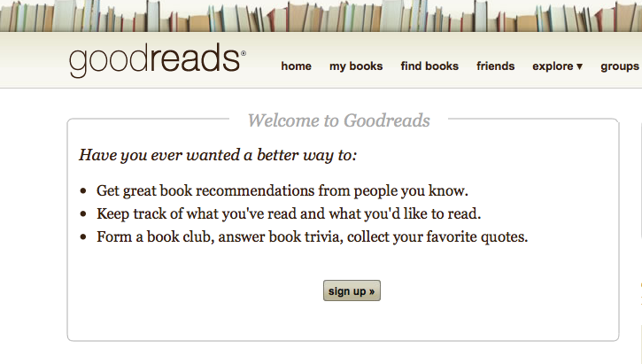Select the 'Have you ever wanted' italic line
642x364 pixels.
coord(218,155)
